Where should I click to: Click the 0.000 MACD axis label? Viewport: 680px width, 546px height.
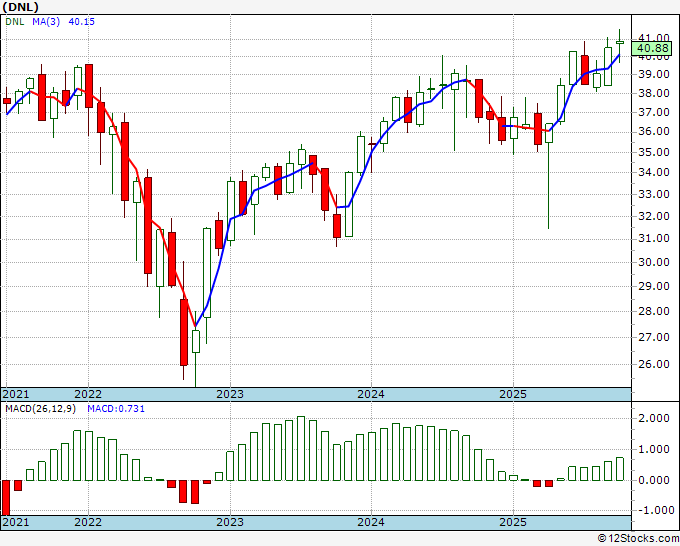[x=654, y=480]
